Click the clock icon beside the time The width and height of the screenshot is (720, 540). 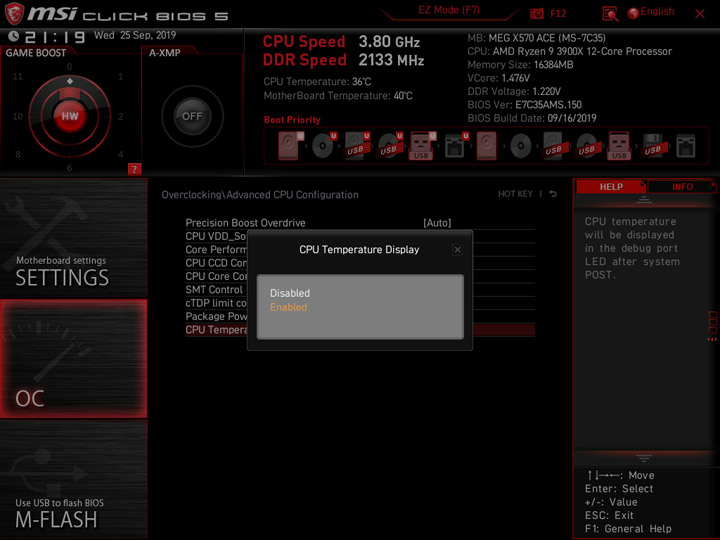coord(14,36)
